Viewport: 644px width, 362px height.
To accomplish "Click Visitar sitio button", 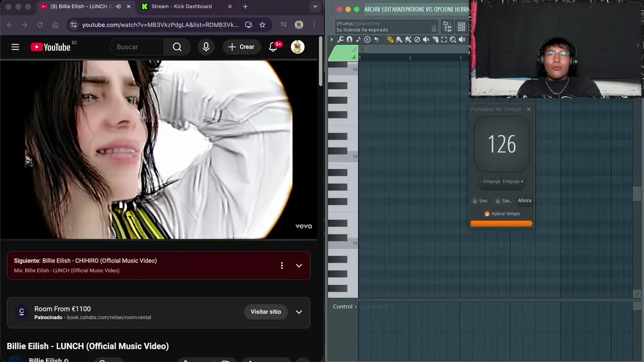I will tap(266, 312).
